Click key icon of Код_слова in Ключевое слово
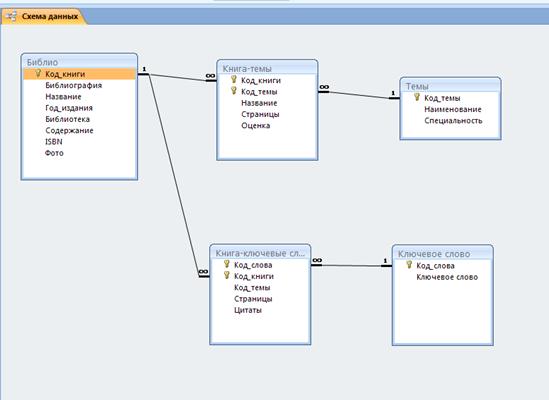The image size is (549, 400). [x=409, y=265]
